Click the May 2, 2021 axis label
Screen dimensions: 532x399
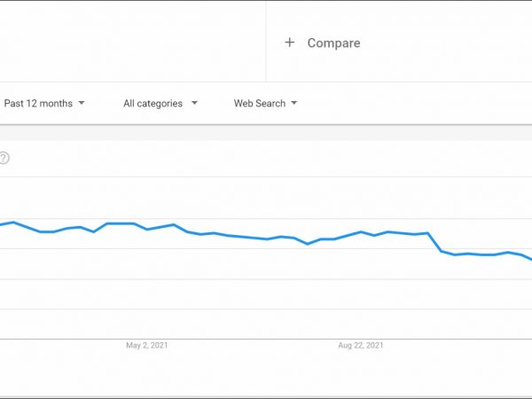point(147,345)
